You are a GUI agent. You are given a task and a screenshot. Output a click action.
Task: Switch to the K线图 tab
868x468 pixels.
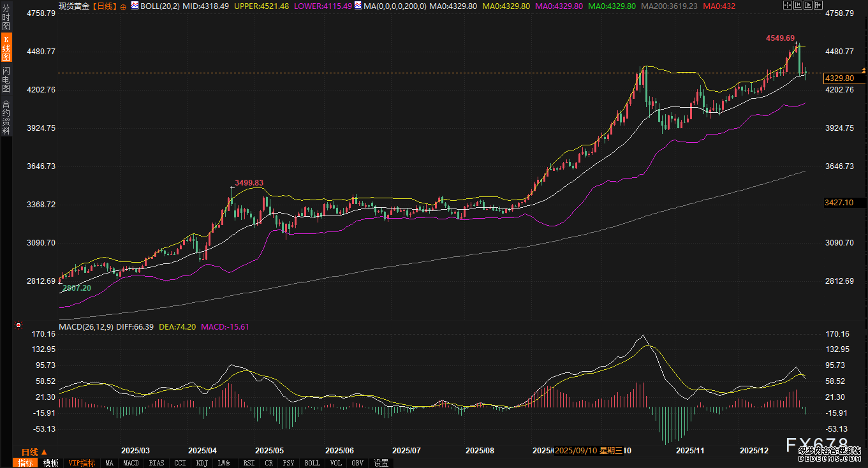(6, 48)
